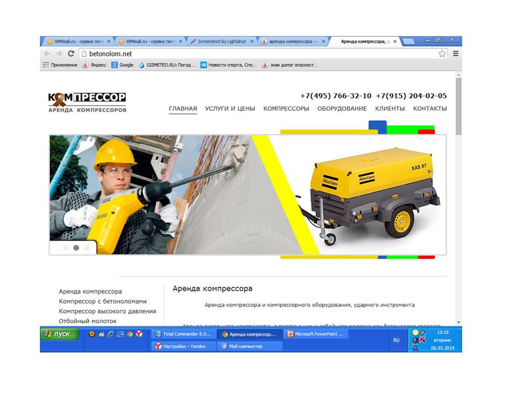532x399 pixels.
Task: Open ГЛАВНАЯ menu item
Action: [x=183, y=109]
